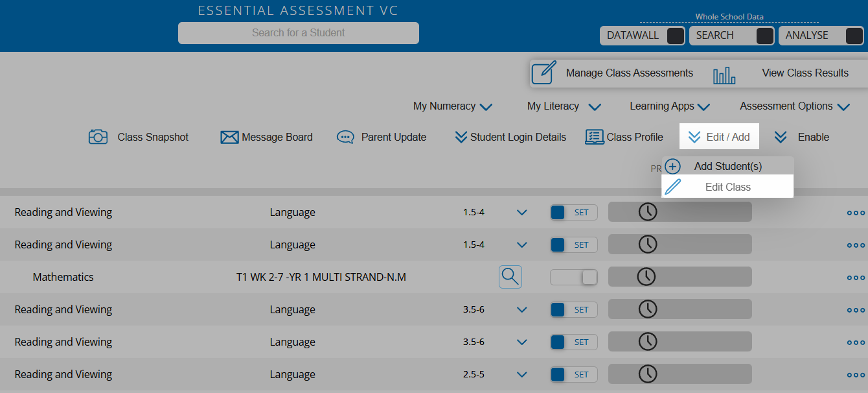
Task: Toggle SET switch in the first 3.5-6 row
Action: [574, 309]
